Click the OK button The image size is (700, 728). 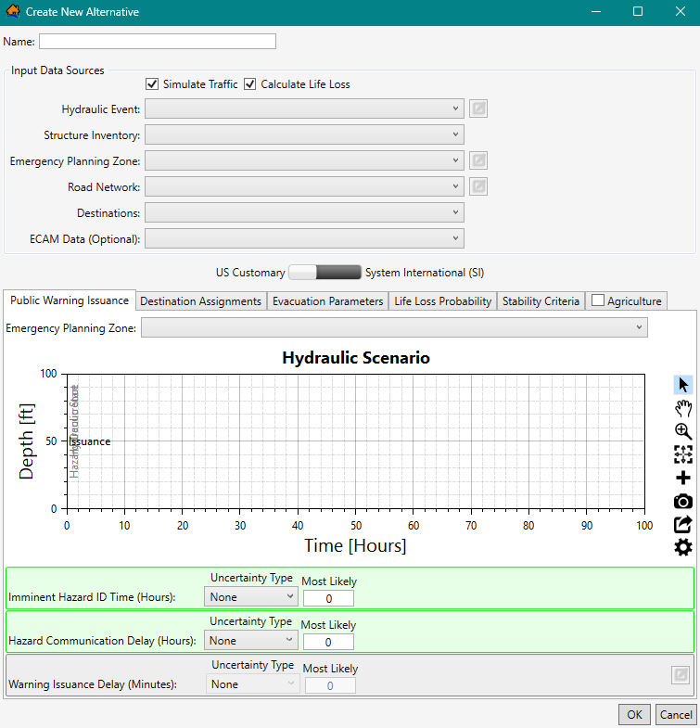pyautogui.click(x=634, y=714)
